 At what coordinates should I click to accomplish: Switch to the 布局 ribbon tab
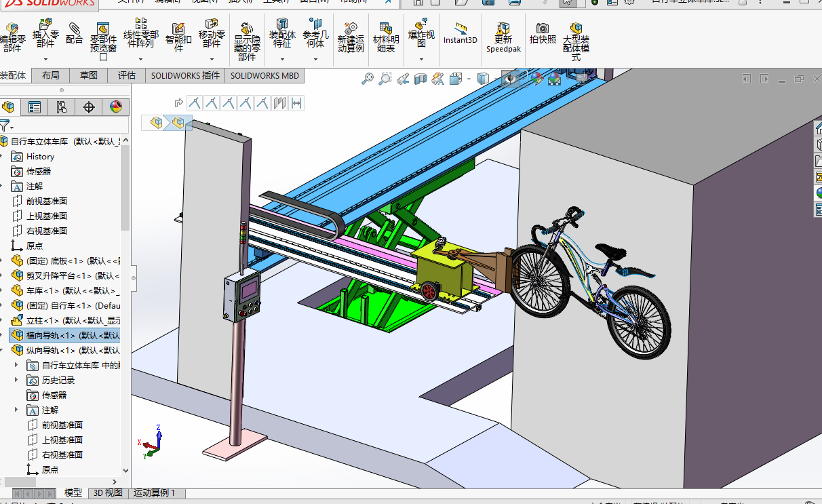pyautogui.click(x=50, y=75)
